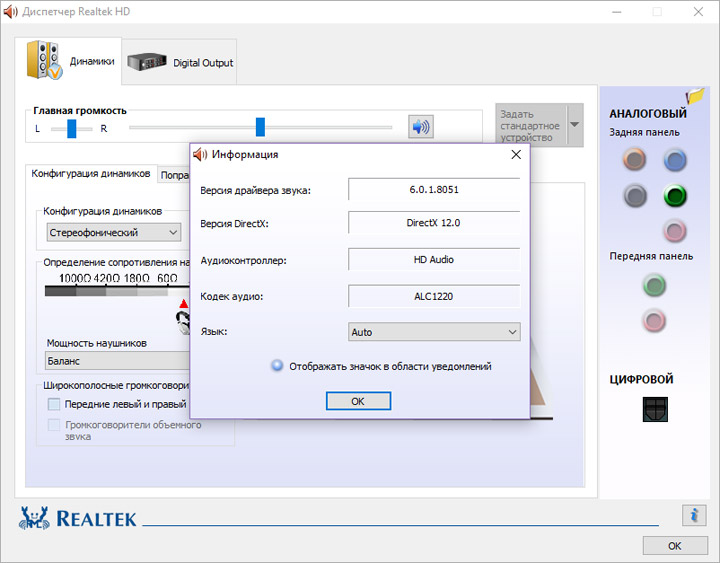The image size is (720, 563).
Task: Click the gray rear panel audio jack
Action: pos(635,196)
